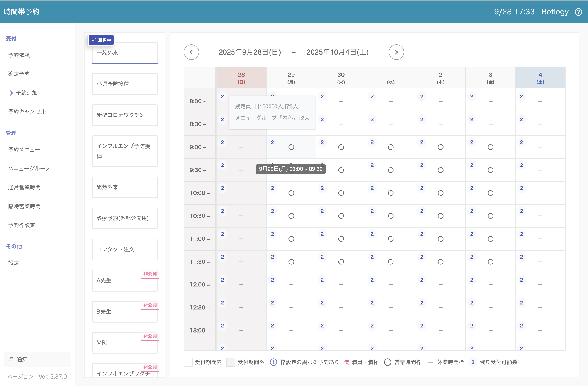588x386 pixels.
Task: Open 臨時営業時間 in the sidebar
Action: (24, 206)
